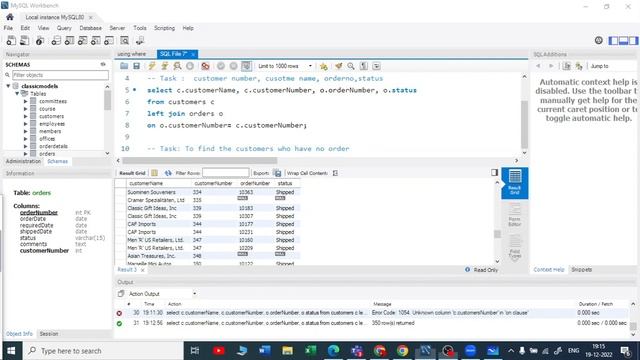Click the result grid scrollbar thumb
This screenshot has height=360, width=640.
pos(497,234)
